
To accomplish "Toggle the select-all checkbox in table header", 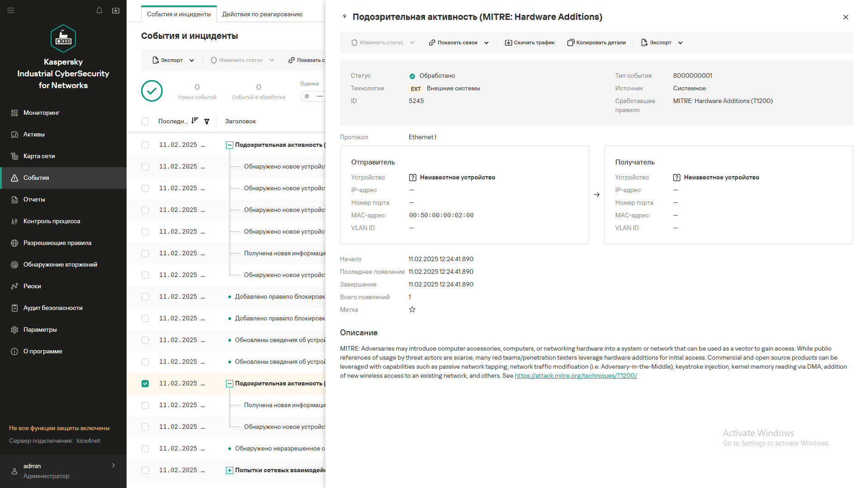I will tap(145, 122).
